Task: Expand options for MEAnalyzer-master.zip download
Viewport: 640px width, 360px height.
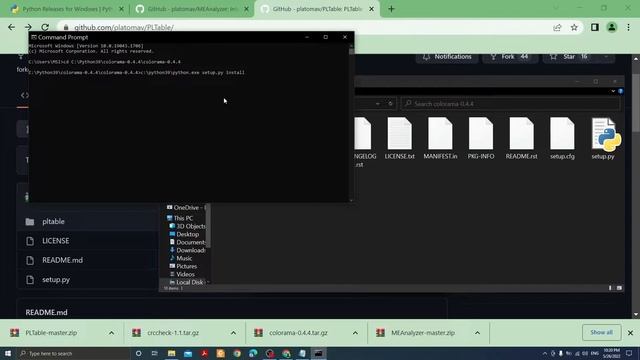Action: pyautogui.click(x=477, y=333)
